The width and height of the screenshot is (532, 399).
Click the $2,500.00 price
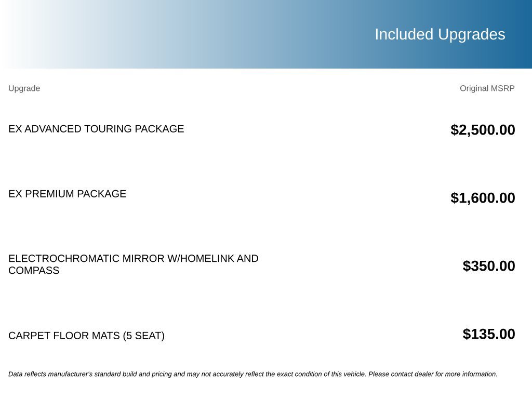[483, 130]
